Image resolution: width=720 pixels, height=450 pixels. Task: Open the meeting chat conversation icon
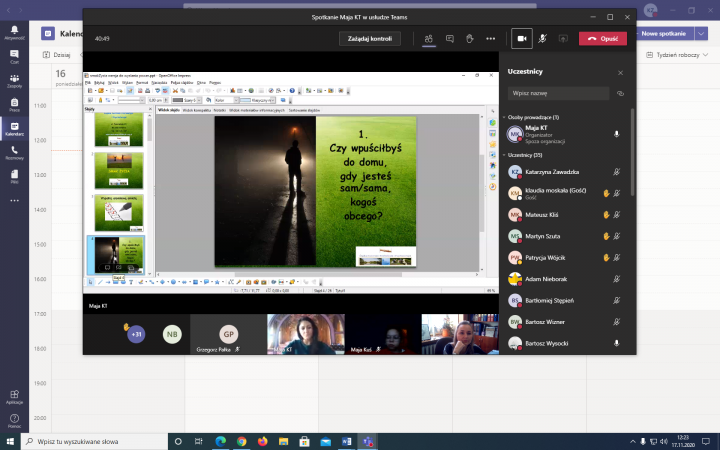[x=450, y=39]
